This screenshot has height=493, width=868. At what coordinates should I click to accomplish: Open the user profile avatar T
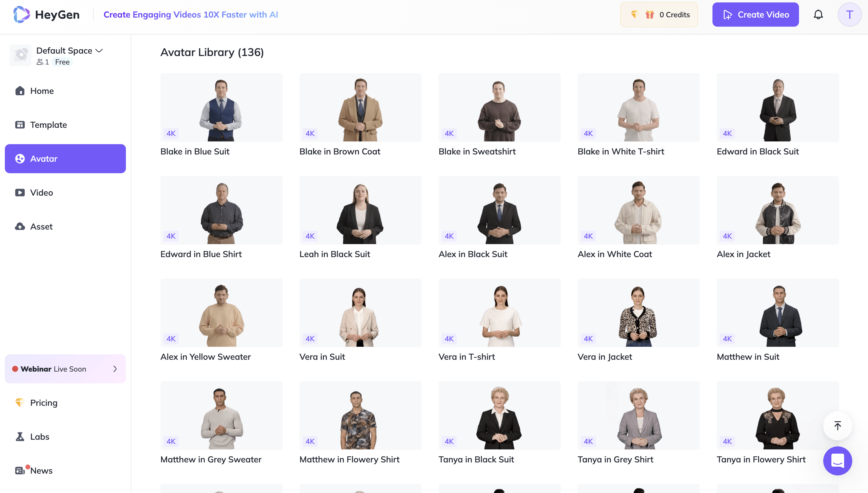tap(850, 15)
